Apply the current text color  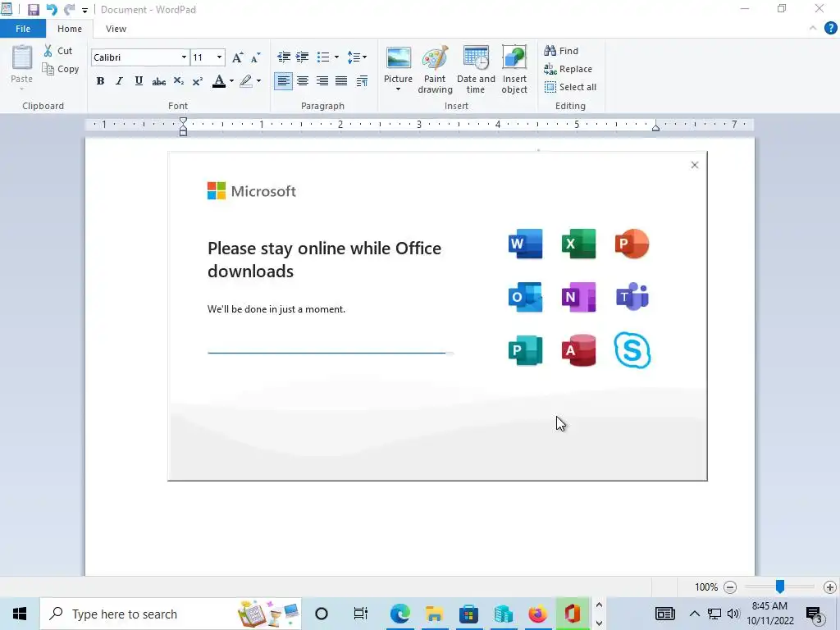tap(218, 81)
